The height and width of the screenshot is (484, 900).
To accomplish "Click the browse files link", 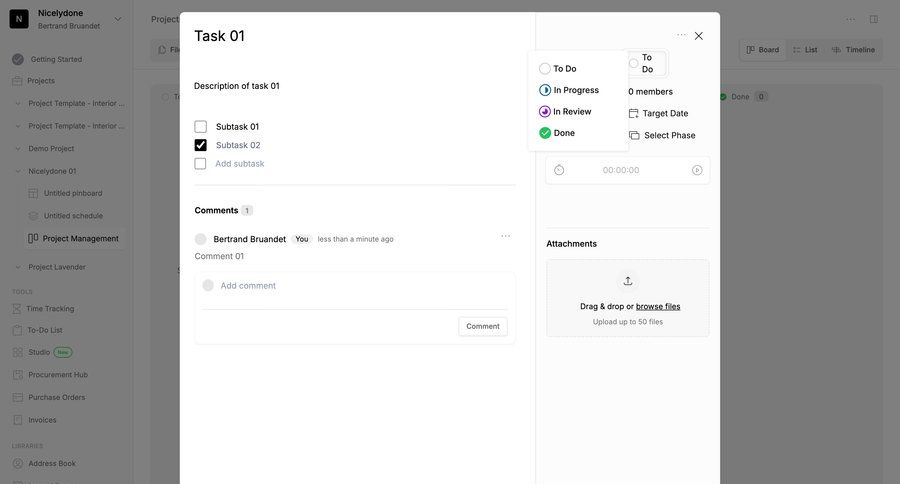I will click(658, 307).
